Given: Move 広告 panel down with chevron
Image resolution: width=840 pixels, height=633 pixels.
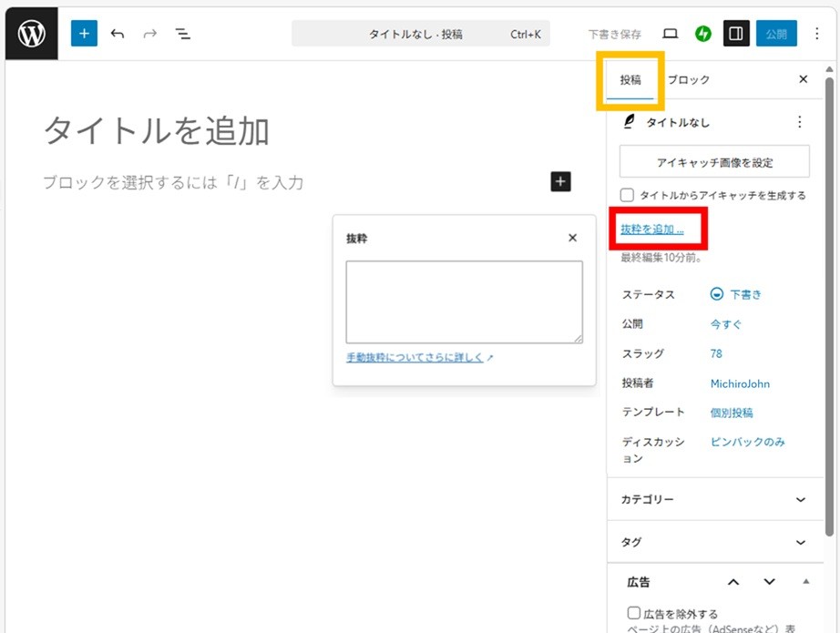Looking at the screenshot, I should tap(770, 582).
